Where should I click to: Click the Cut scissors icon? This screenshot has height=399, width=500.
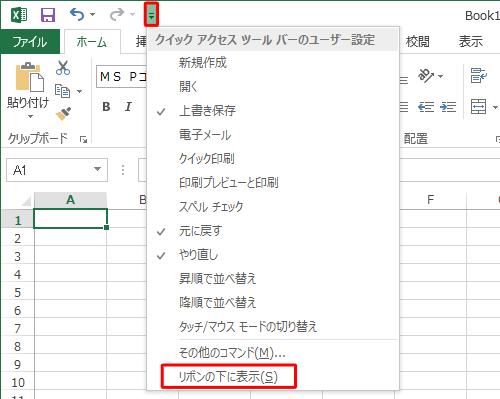63,68
